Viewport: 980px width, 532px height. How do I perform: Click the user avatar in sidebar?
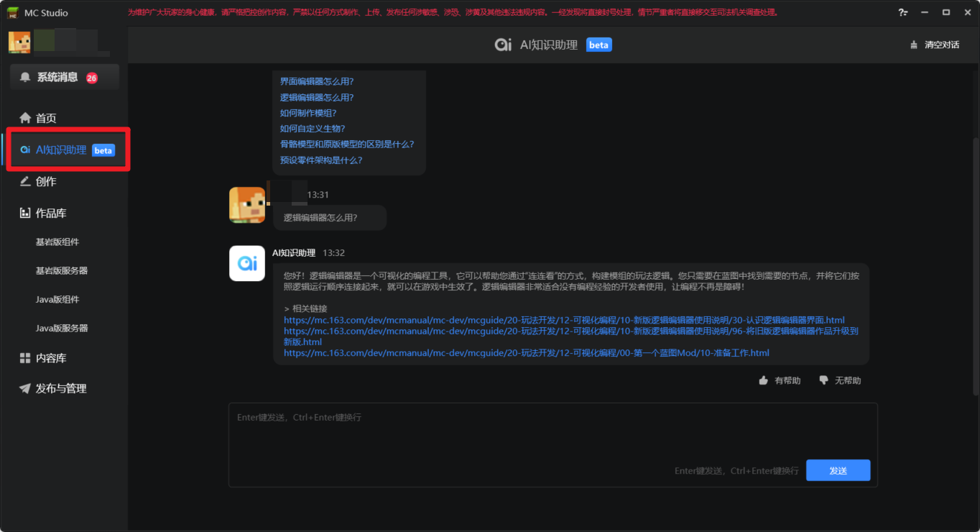click(19, 42)
